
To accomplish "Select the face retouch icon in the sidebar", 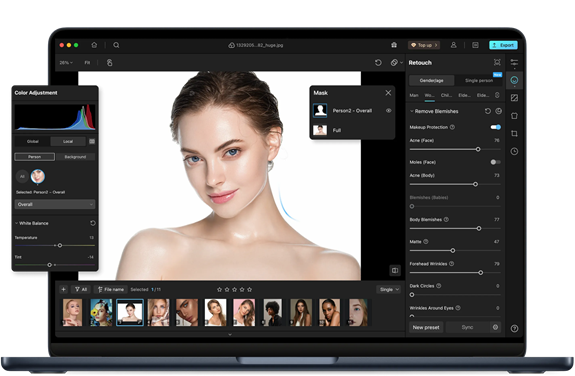I will click(514, 80).
